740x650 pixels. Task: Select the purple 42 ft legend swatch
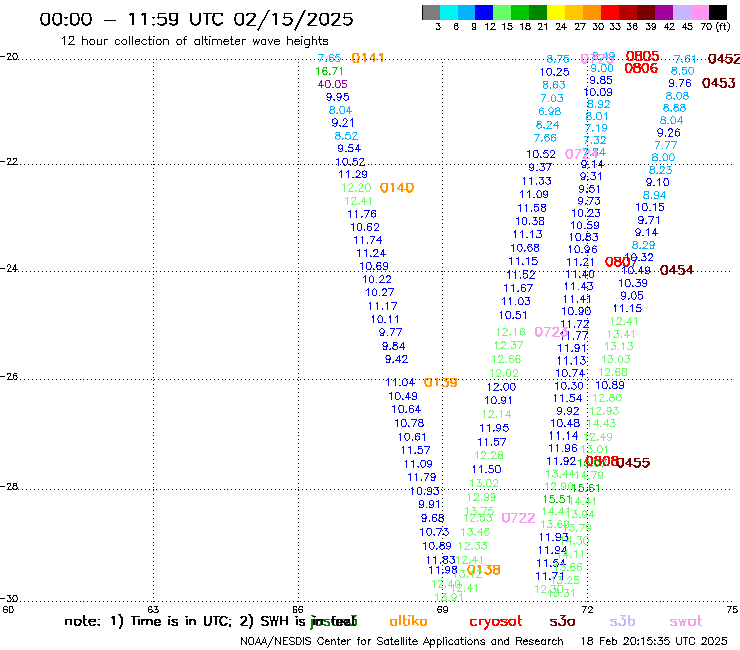663,12
